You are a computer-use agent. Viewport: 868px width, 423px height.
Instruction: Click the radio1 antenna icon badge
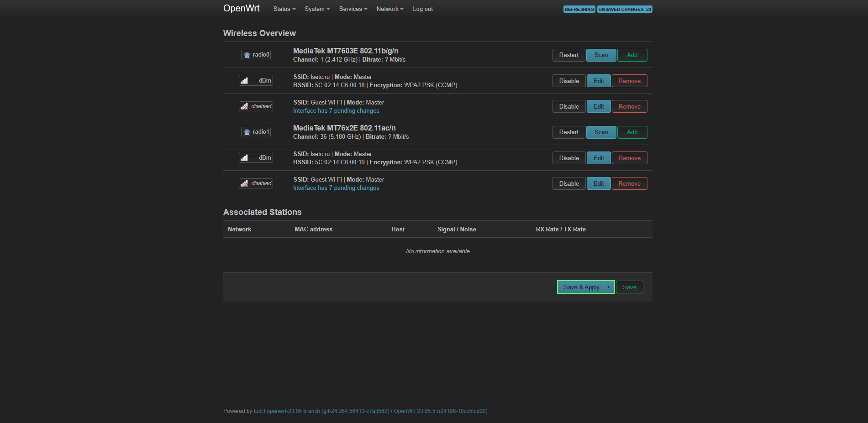tap(256, 132)
